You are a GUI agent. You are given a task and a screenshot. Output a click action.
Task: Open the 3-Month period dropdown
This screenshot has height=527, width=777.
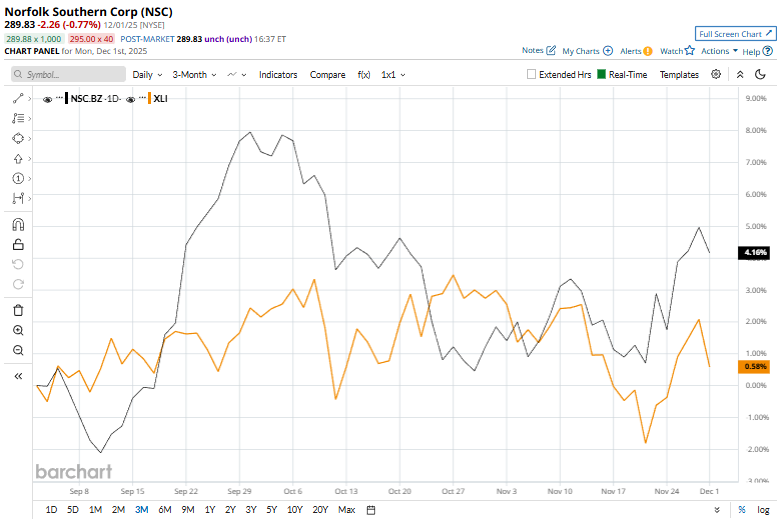point(194,74)
